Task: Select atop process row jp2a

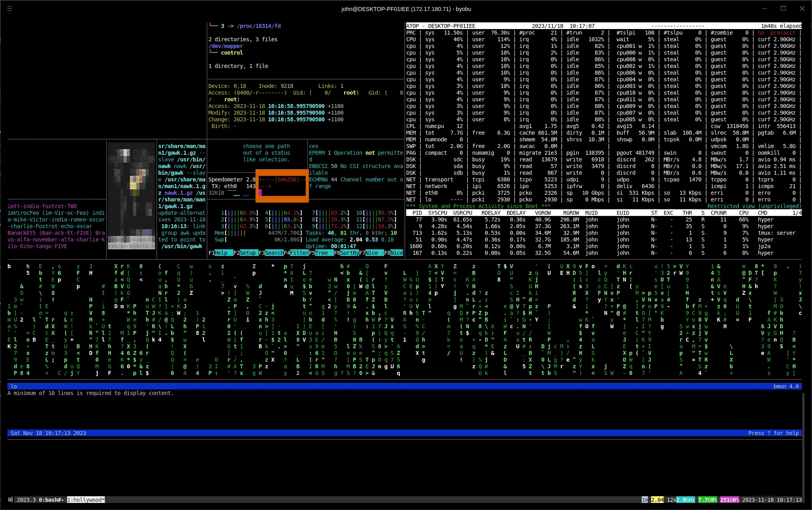Action: (604, 246)
